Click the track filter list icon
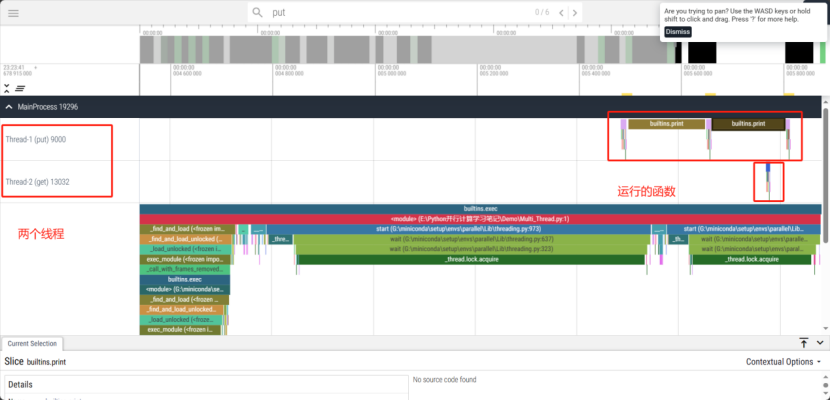The height and width of the screenshot is (400, 831). coord(20,88)
